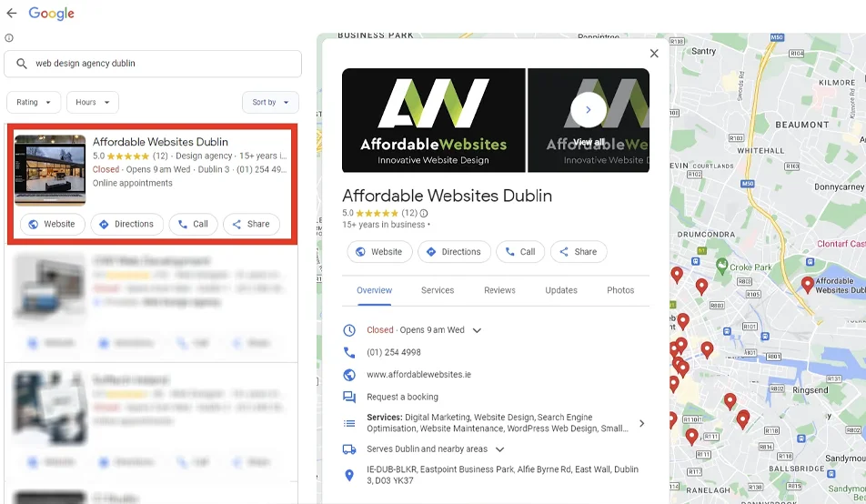Click the Santry label on the map
Viewport: 866px width, 504px height.
click(704, 51)
